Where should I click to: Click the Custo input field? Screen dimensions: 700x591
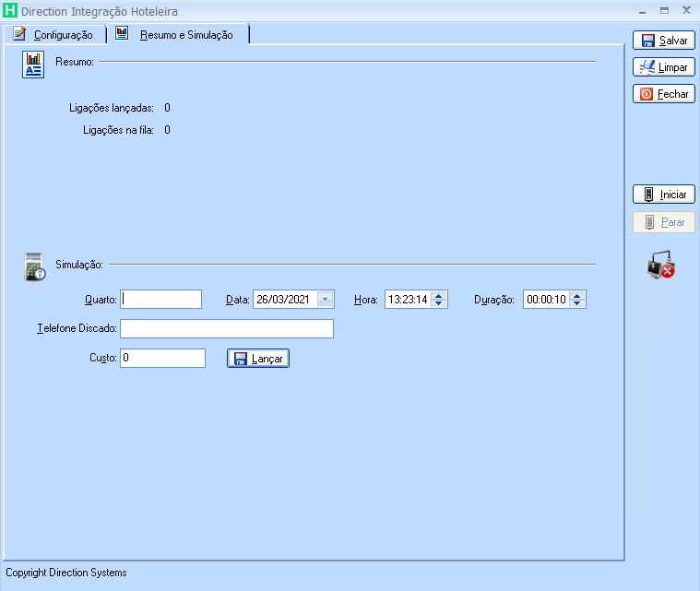[x=162, y=358]
